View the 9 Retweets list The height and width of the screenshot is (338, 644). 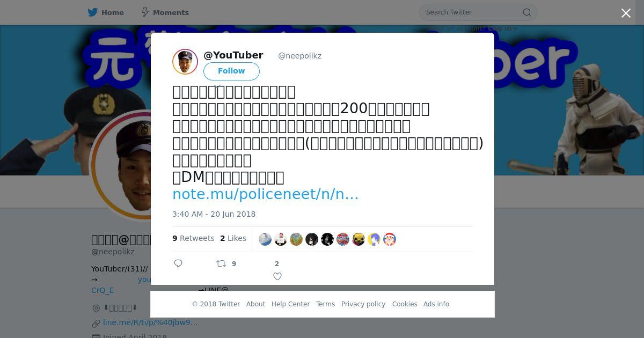tap(193, 238)
